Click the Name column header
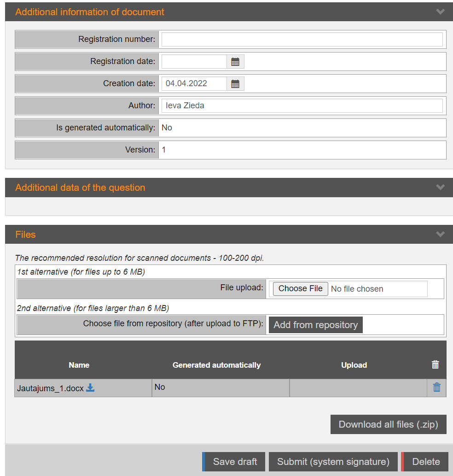 tap(79, 365)
